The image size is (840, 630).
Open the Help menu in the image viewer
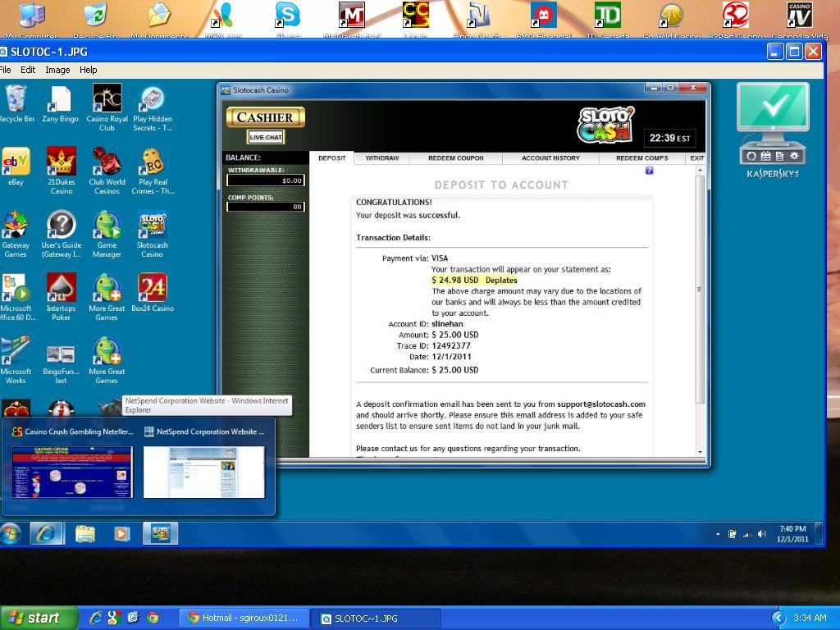pos(89,70)
